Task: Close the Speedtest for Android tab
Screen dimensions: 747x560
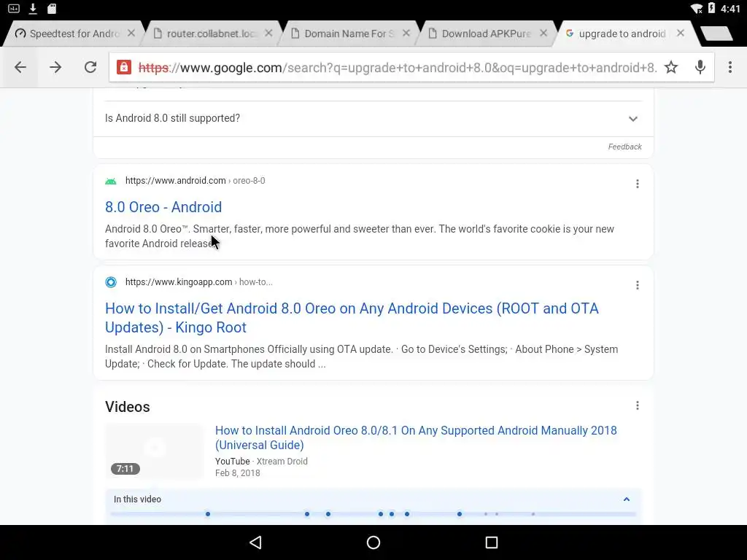Action: click(131, 33)
